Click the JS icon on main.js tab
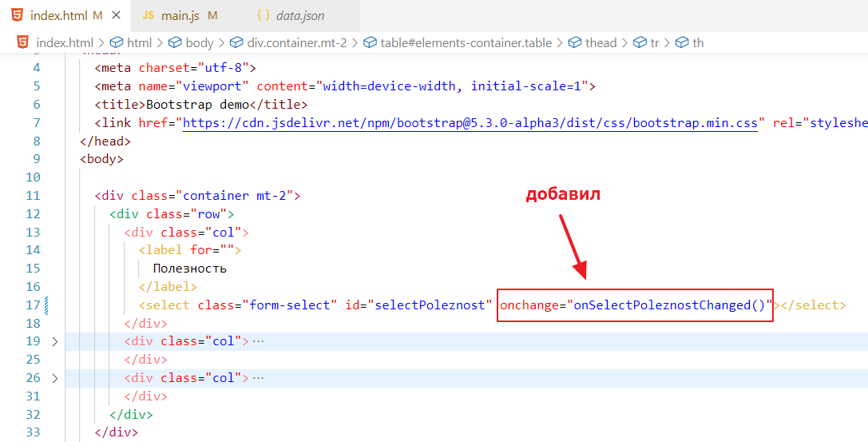This screenshot has height=442, width=868. pyautogui.click(x=149, y=16)
